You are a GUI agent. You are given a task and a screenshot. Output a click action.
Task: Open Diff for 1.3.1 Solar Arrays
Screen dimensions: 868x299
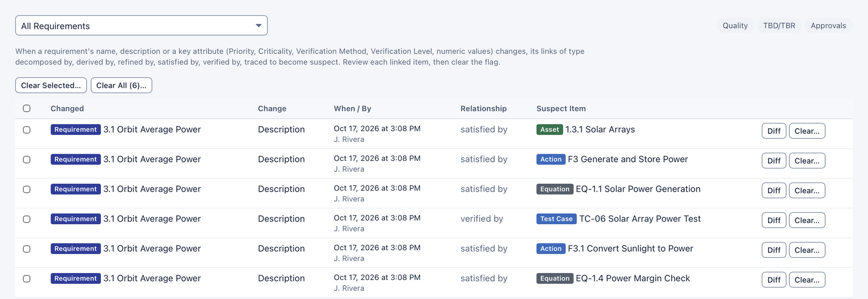coord(774,131)
